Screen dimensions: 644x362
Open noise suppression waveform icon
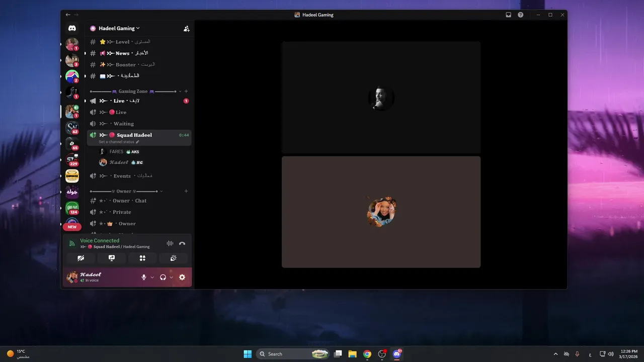click(170, 243)
